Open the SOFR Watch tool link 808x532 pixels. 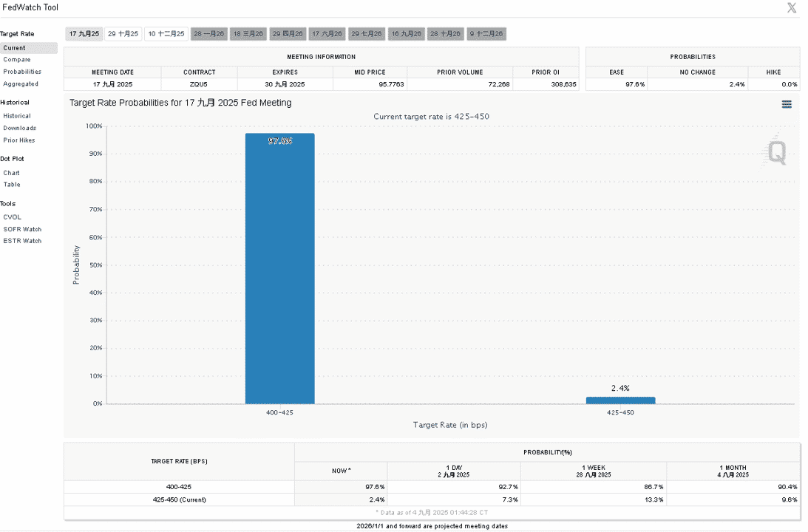tap(22, 229)
